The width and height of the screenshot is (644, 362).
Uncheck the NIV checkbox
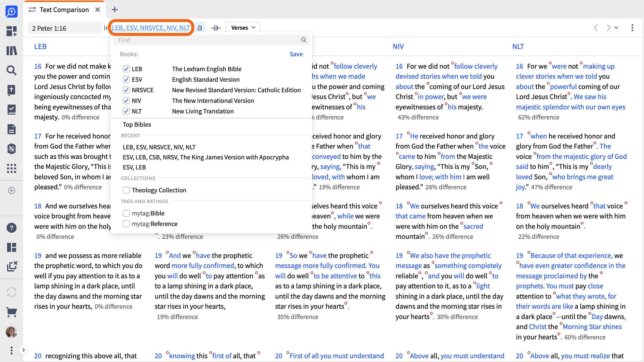click(x=126, y=101)
